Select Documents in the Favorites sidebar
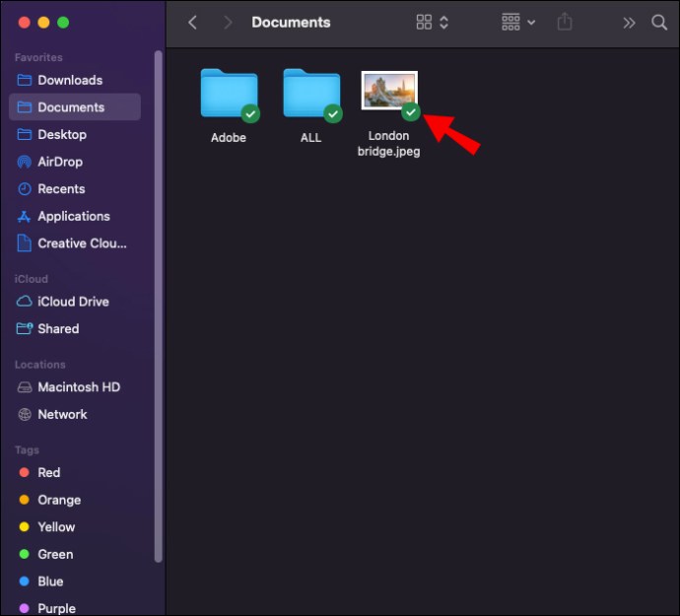This screenshot has width=680, height=616. (75, 107)
